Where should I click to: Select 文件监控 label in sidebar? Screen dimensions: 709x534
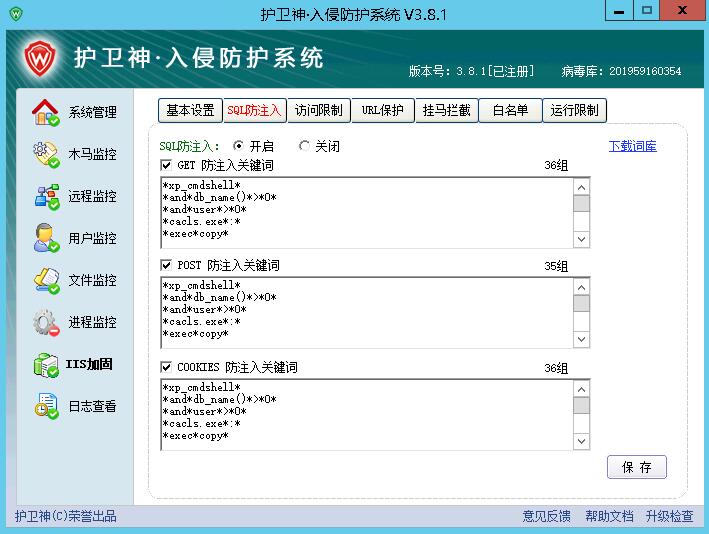click(92, 280)
